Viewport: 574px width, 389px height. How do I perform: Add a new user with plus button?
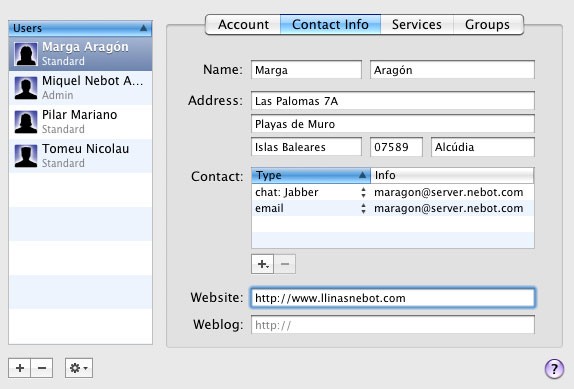pyautogui.click(x=20, y=368)
